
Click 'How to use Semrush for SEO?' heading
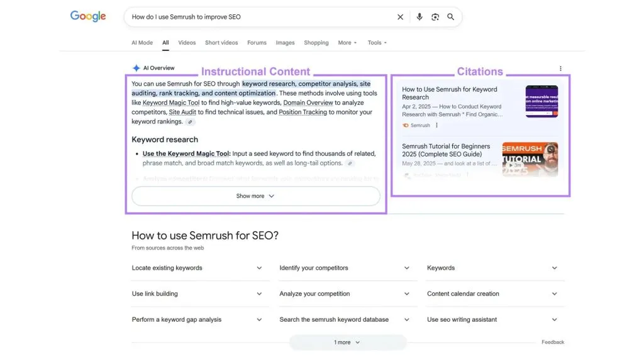(x=205, y=236)
